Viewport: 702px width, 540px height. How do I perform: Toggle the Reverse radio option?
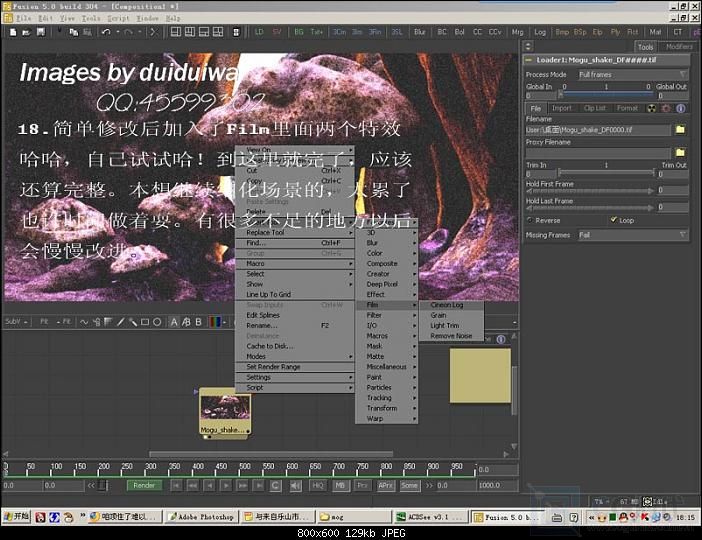click(x=530, y=220)
